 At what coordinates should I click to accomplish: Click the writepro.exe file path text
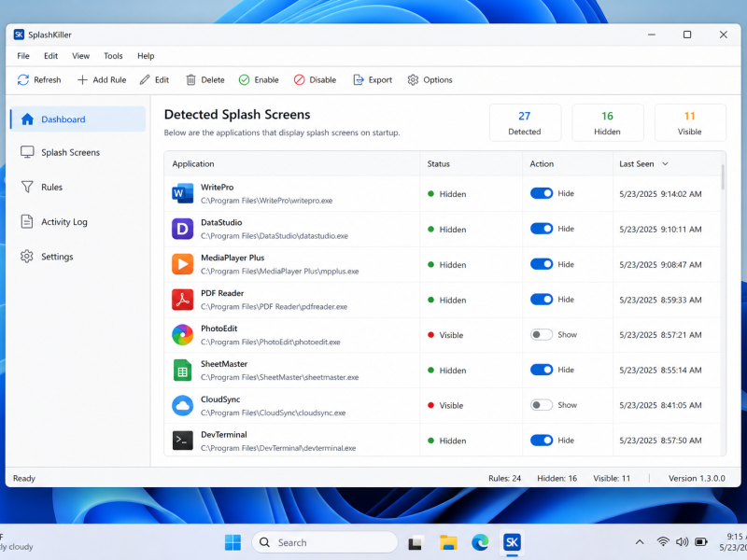[x=267, y=201]
